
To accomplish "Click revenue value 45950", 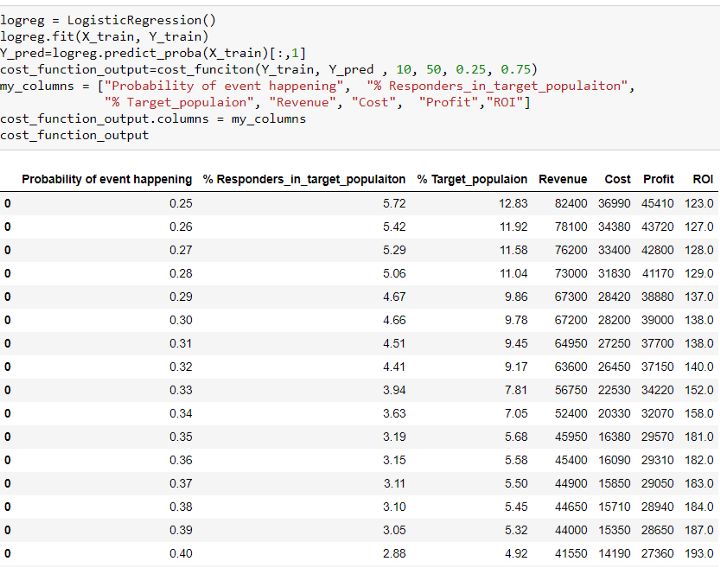I will pos(571,437).
